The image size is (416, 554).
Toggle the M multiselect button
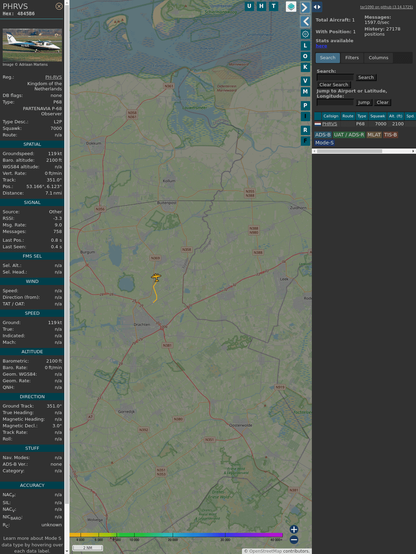pos(305,92)
